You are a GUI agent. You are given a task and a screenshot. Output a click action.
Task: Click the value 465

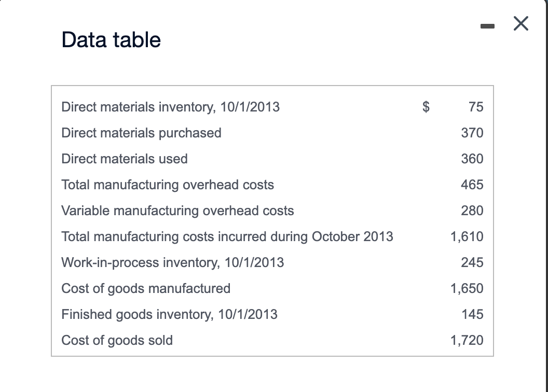click(x=474, y=185)
